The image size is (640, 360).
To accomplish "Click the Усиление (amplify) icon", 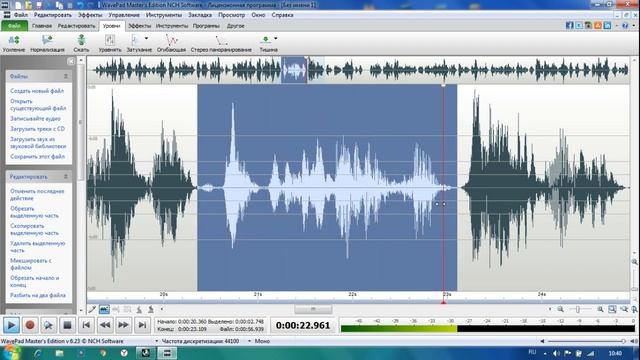I will [13, 40].
